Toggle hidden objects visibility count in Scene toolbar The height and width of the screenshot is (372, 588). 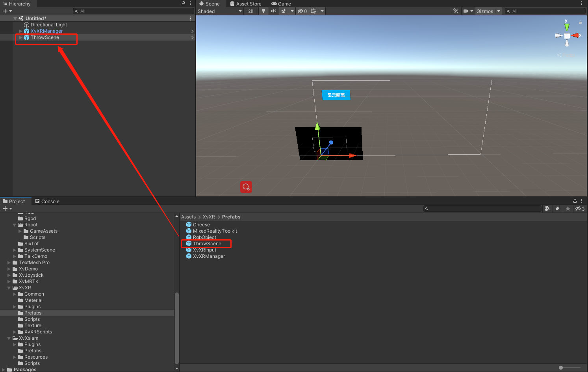click(302, 11)
